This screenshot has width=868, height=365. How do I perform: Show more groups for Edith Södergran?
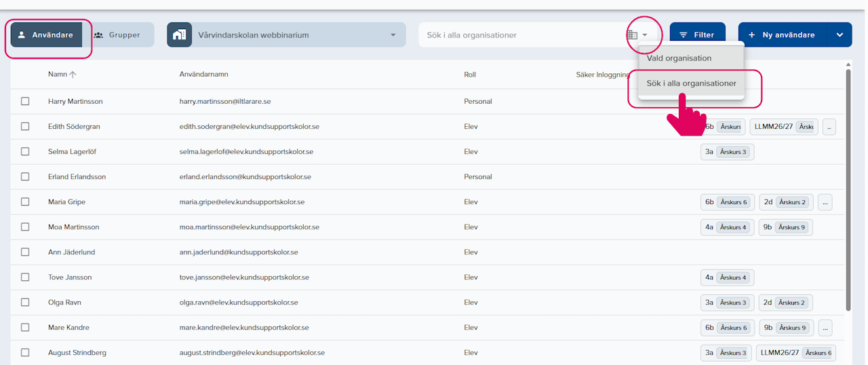[x=829, y=126]
